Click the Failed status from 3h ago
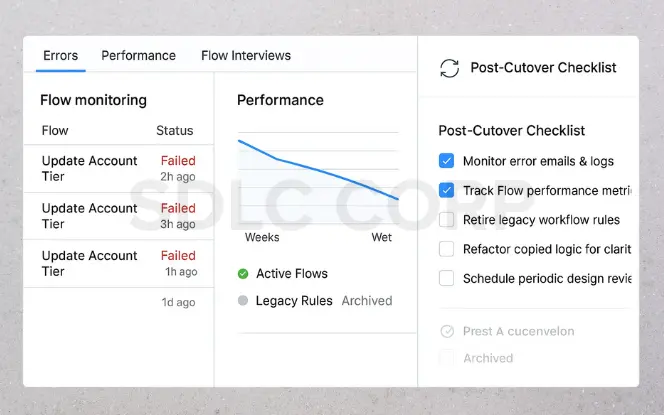Image resolution: width=664 pixels, height=415 pixels. coord(178,208)
